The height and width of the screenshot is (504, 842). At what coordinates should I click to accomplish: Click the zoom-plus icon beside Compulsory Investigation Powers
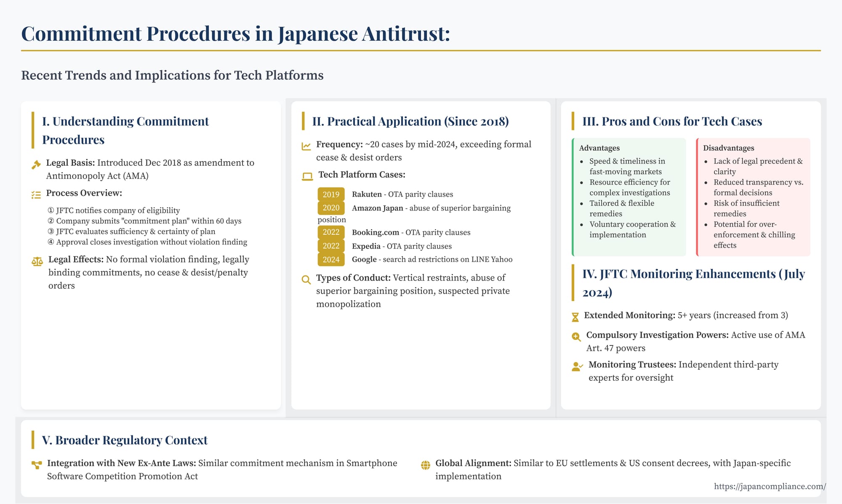click(576, 337)
